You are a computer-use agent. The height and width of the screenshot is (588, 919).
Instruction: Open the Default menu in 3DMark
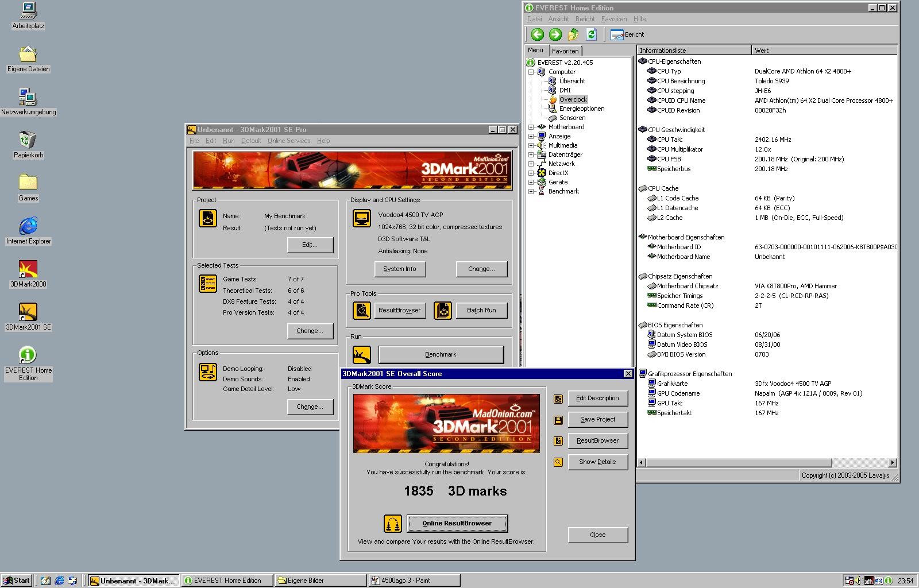click(x=251, y=141)
